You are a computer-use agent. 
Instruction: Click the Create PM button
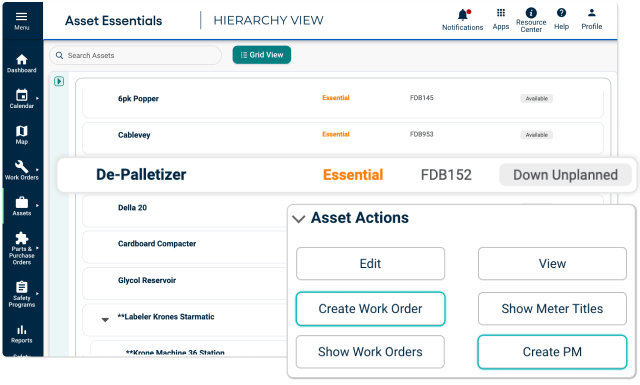tap(552, 352)
